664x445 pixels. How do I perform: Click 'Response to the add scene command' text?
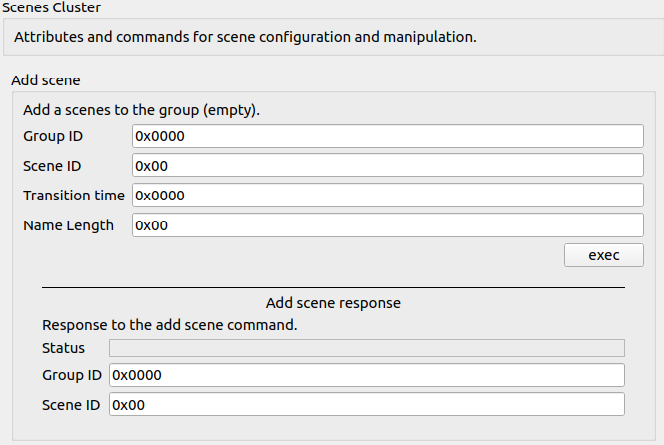tap(169, 325)
